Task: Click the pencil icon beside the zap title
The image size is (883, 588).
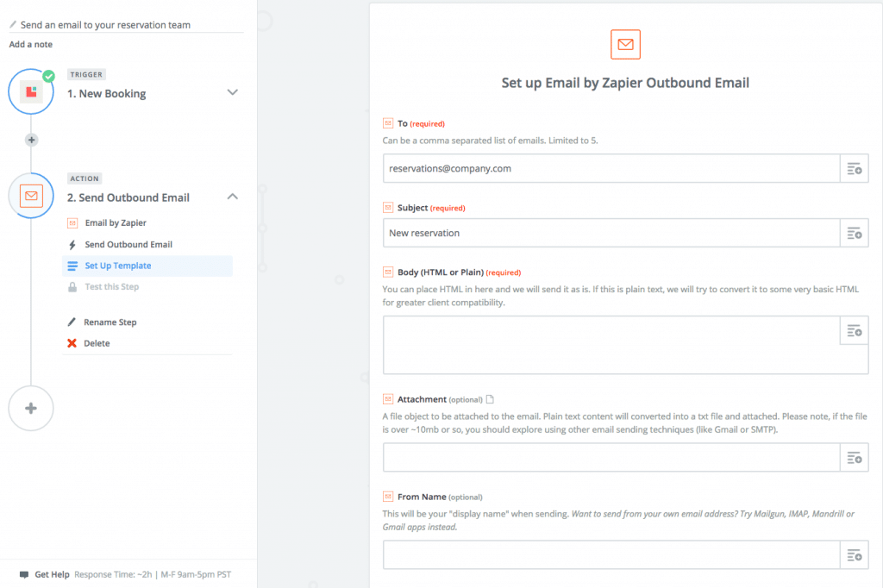Action: tap(12, 24)
